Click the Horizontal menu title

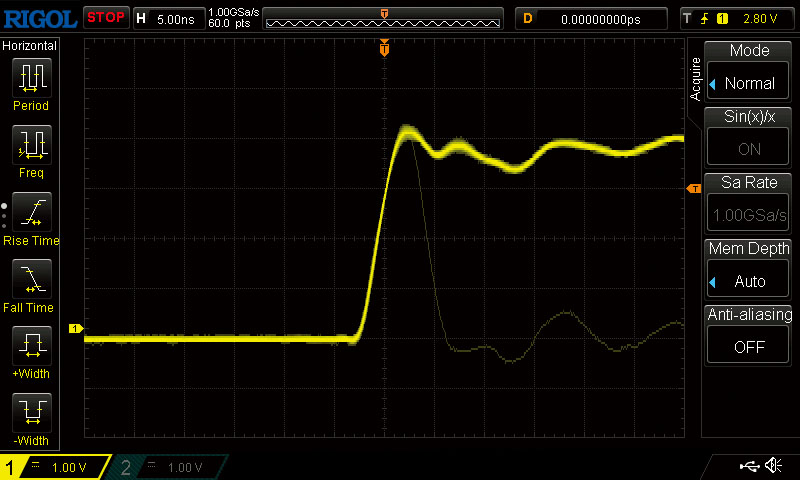30,46
